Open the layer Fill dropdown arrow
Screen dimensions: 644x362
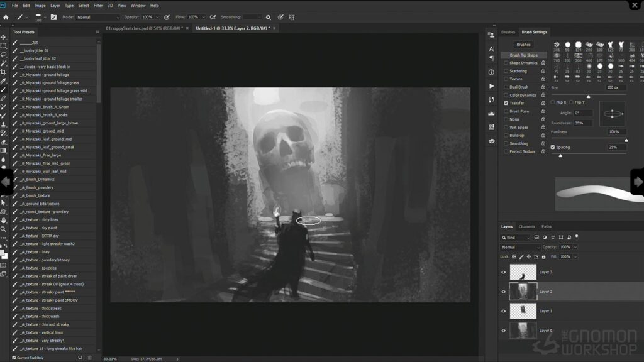coord(575,256)
